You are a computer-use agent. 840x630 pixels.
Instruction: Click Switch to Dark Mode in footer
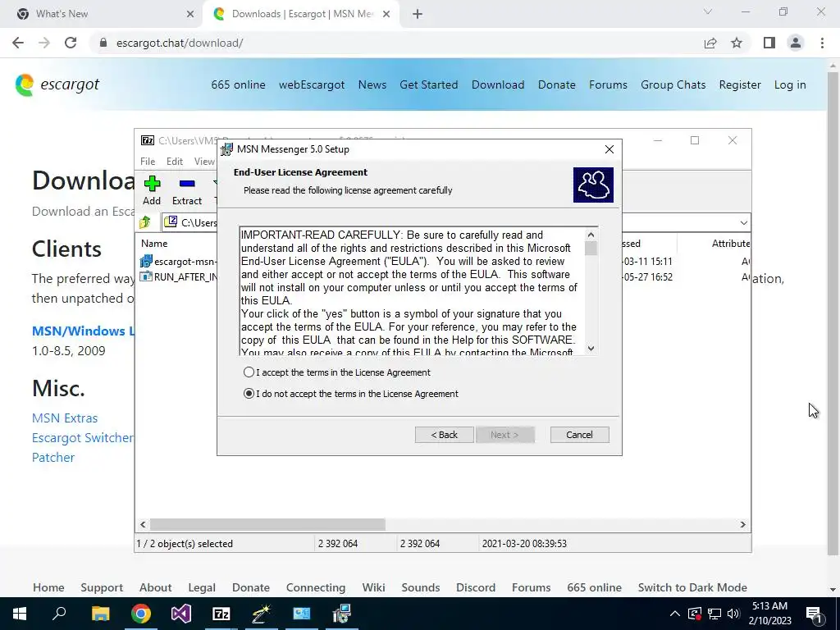pyautogui.click(x=692, y=587)
